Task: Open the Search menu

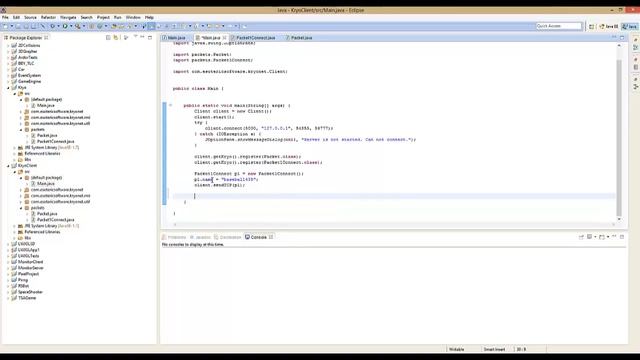Action: point(87,18)
